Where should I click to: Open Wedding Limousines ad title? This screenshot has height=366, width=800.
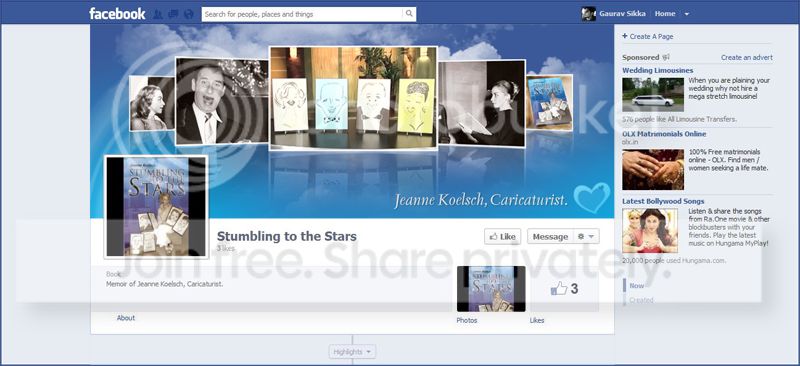click(658, 70)
